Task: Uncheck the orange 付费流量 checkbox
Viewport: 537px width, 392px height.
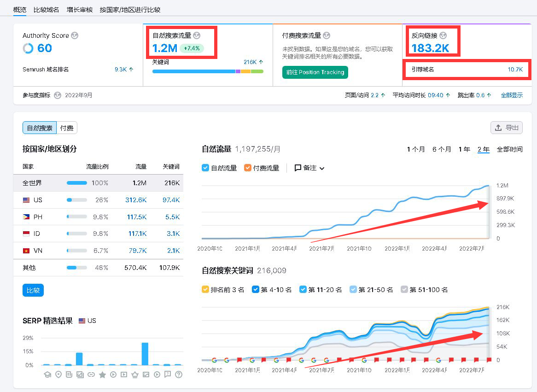Action: click(x=248, y=168)
